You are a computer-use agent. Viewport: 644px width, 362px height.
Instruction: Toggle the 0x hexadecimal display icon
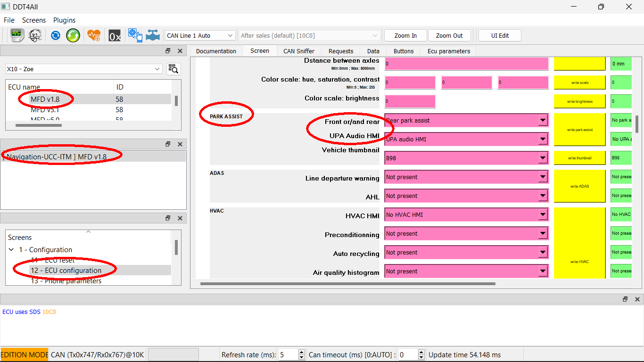click(x=115, y=35)
